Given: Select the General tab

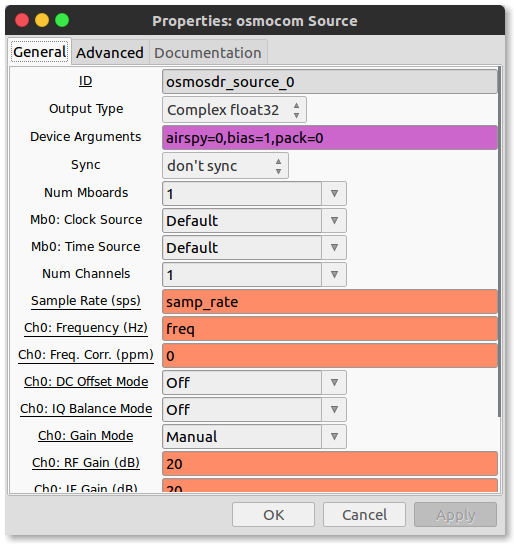Looking at the screenshot, I should tap(40, 52).
